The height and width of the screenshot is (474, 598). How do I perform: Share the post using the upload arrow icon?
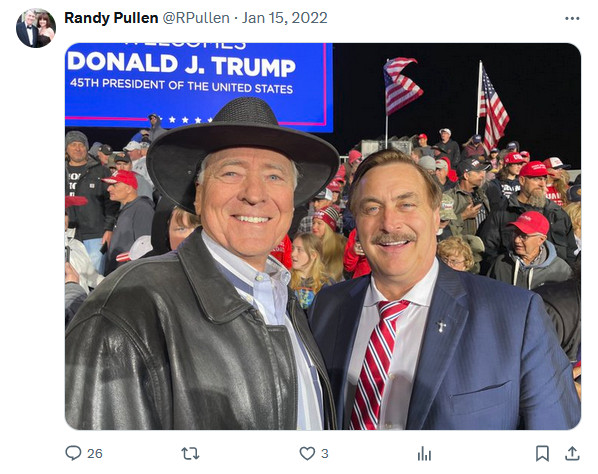tap(572, 453)
